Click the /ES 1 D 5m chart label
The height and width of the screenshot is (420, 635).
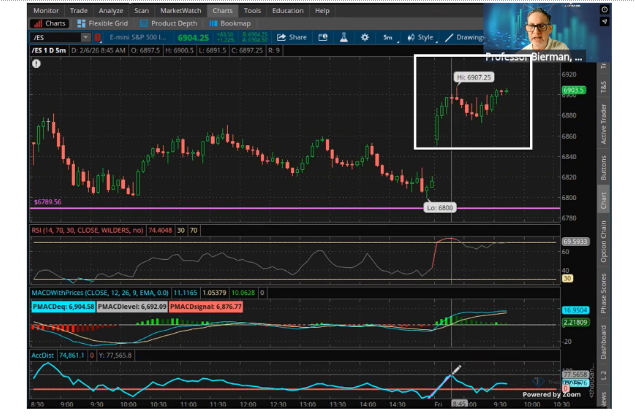coord(49,51)
